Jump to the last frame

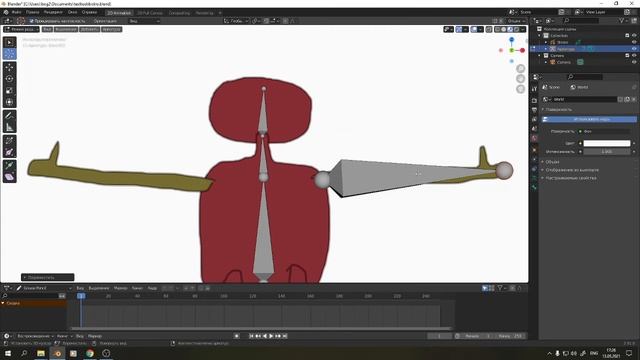click(285, 336)
